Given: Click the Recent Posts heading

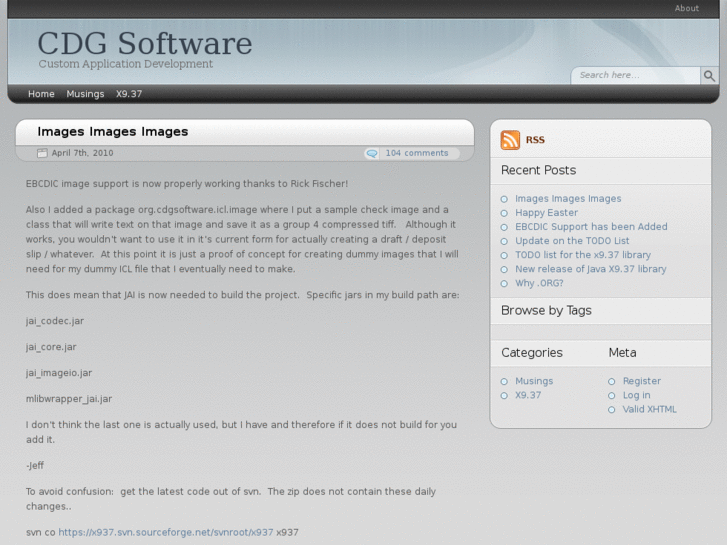Looking at the screenshot, I should 538,170.
